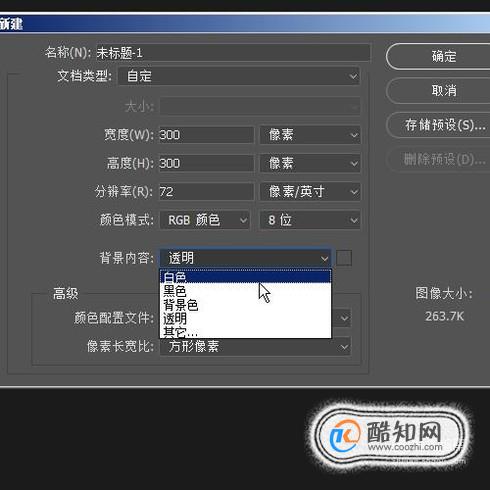Viewport: 490px width, 490px height.
Task: Open resolution unit 像素/英寸 dropdown
Action: point(310,192)
